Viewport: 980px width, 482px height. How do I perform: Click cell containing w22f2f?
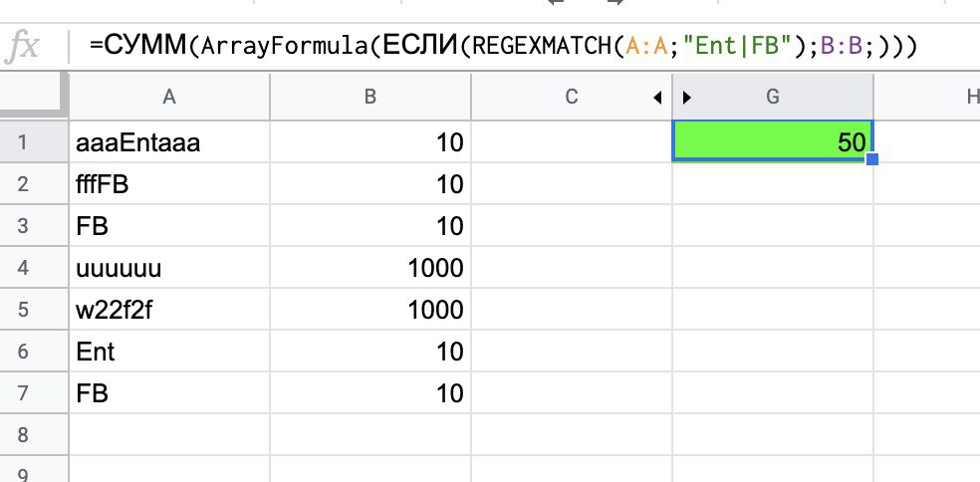(x=168, y=310)
